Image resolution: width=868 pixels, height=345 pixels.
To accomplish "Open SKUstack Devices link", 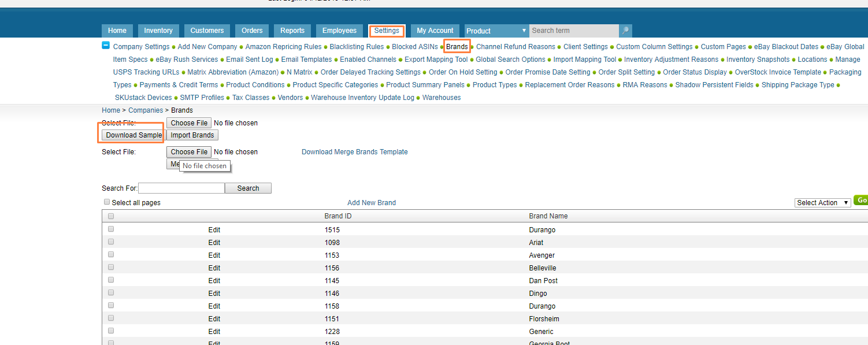I will click(143, 98).
